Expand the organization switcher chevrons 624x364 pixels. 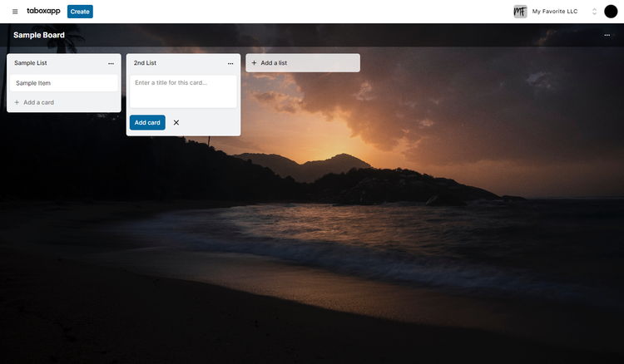point(594,12)
